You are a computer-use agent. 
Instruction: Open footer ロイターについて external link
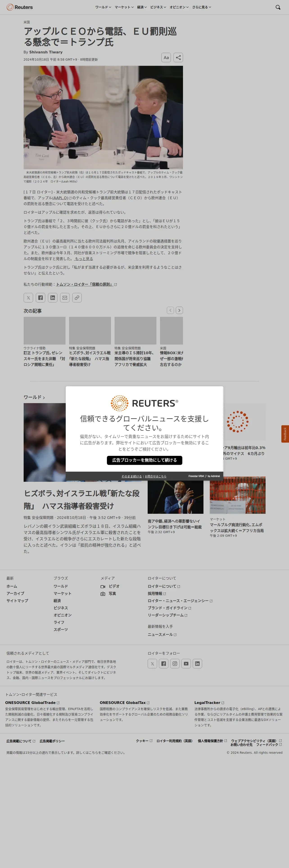point(164,586)
